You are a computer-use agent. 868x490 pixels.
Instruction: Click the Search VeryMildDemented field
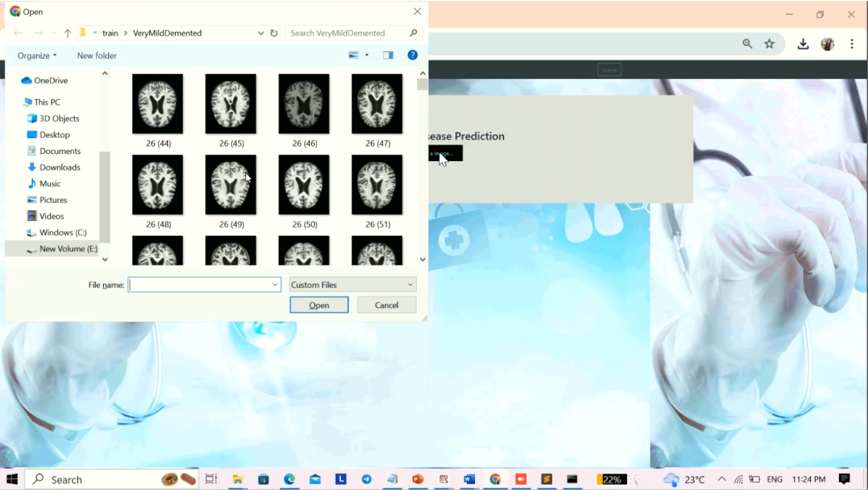click(x=347, y=33)
